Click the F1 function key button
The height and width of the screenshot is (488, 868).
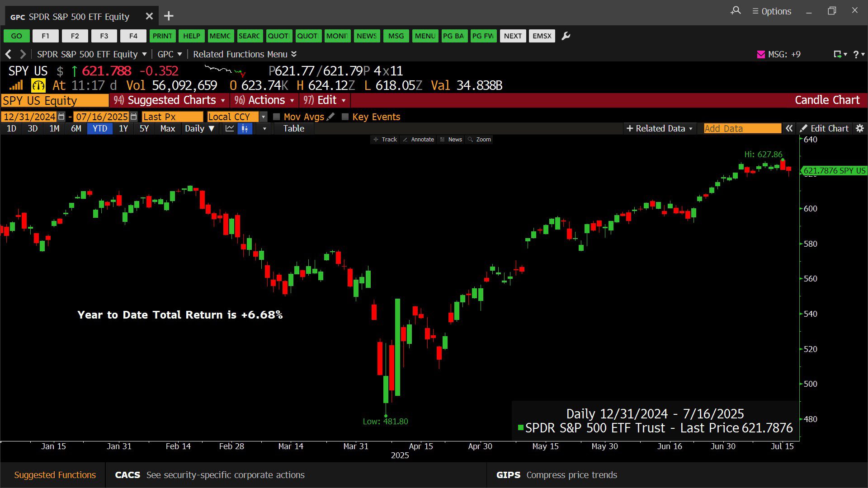[x=46, y=36]
